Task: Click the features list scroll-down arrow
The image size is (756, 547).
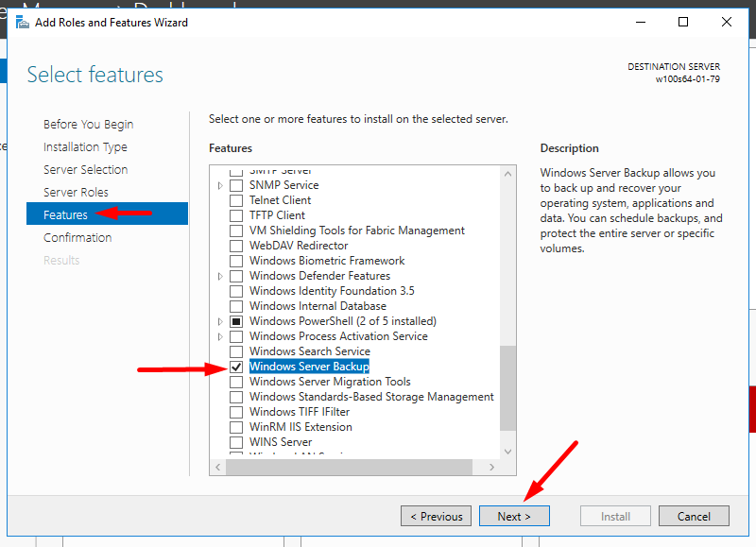Action: pos(508,452)
